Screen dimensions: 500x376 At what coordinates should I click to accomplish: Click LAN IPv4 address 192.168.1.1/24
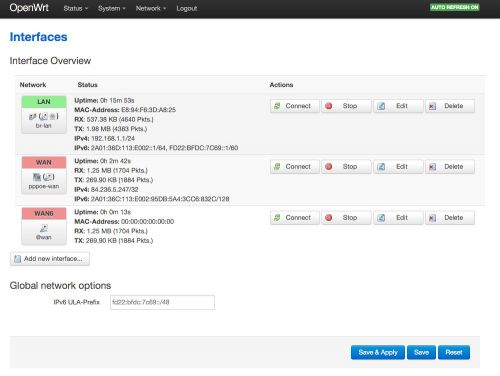tap(113, 138)
